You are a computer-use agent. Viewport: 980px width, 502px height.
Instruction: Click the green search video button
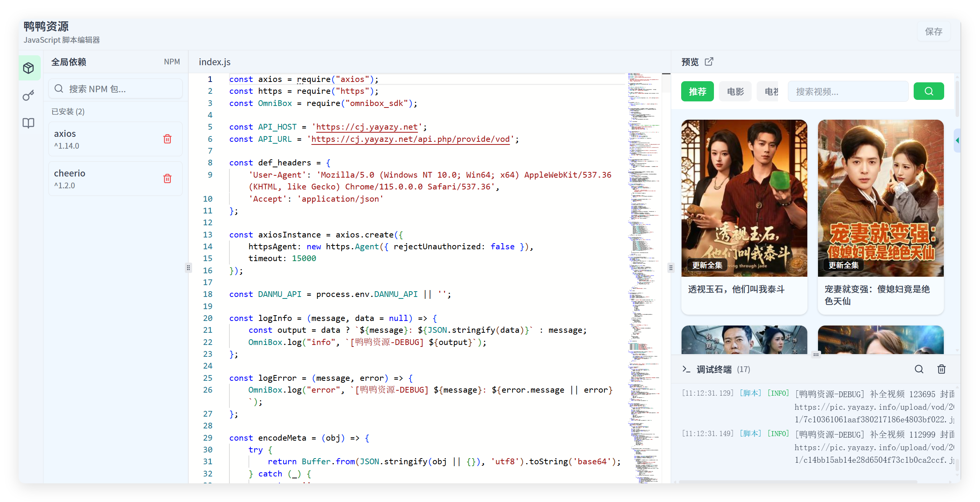[929, 91]
